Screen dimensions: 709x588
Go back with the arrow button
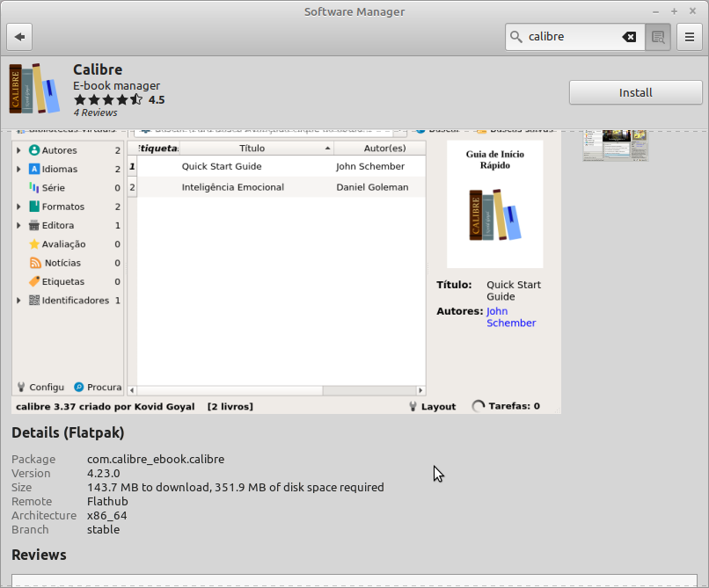(19, 37)
